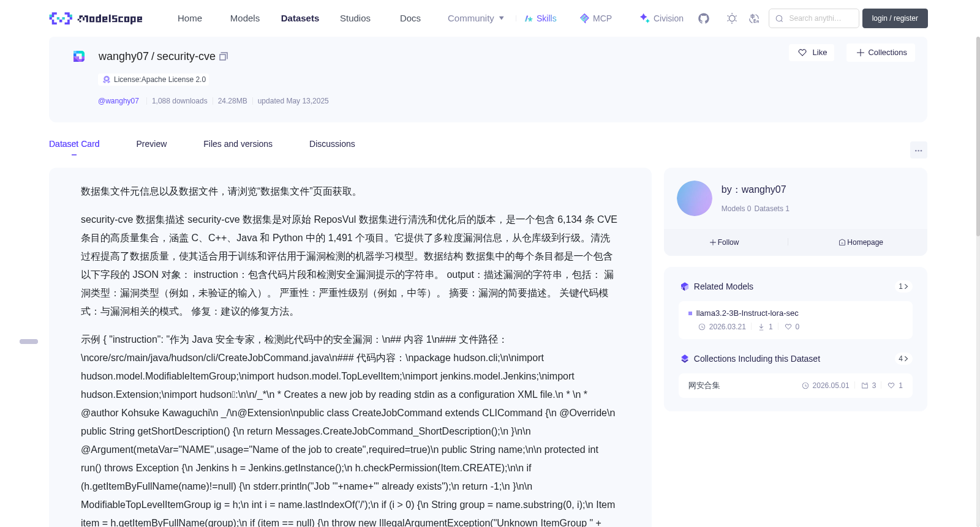Image resolution: width=980 pixels, height=527 pixels.
Task: Click the clock icon beside 2026.03.21
Action: (x=702, y=327)
